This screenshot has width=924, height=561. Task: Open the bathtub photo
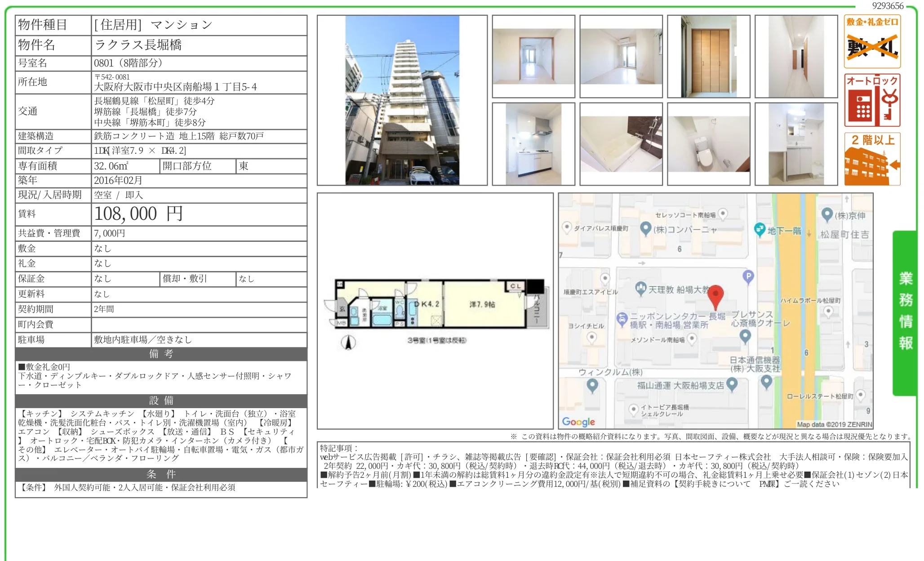(621, 144)
